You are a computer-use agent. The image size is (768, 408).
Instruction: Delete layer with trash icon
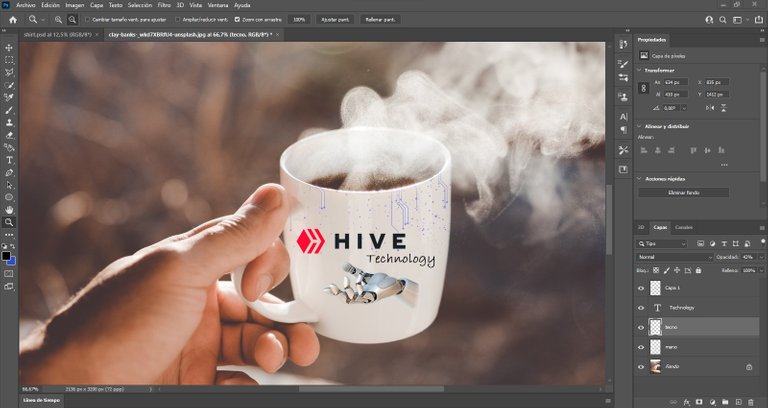(x=751, y=402)
